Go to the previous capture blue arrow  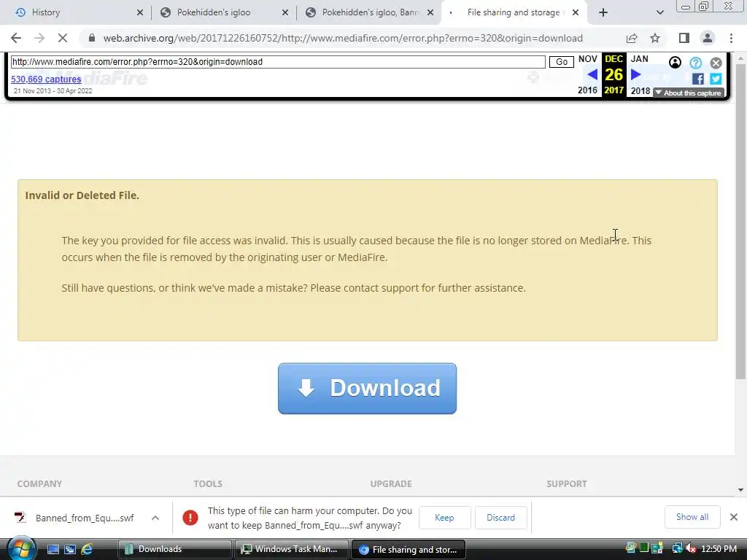point(592,74)
